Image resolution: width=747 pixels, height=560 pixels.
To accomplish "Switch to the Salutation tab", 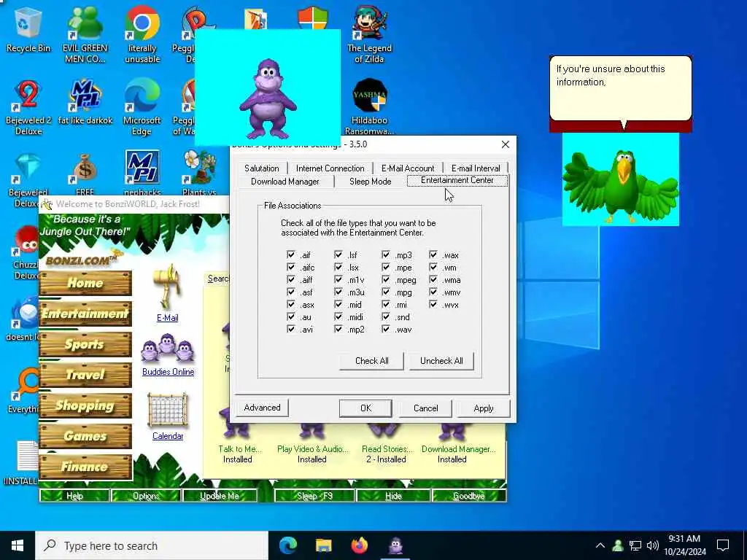I will [x=262, y=168].
